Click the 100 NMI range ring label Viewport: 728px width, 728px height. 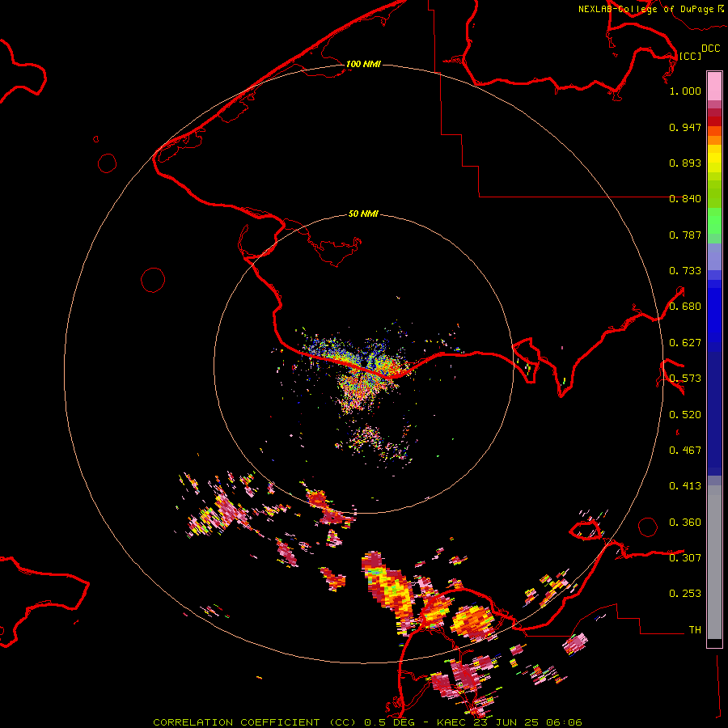click(x=363, y=64)
